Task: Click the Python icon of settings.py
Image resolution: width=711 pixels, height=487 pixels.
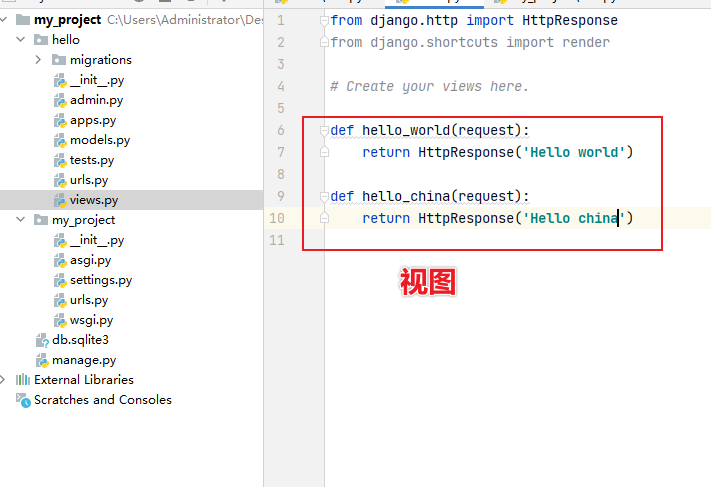Action: (60, 280)
